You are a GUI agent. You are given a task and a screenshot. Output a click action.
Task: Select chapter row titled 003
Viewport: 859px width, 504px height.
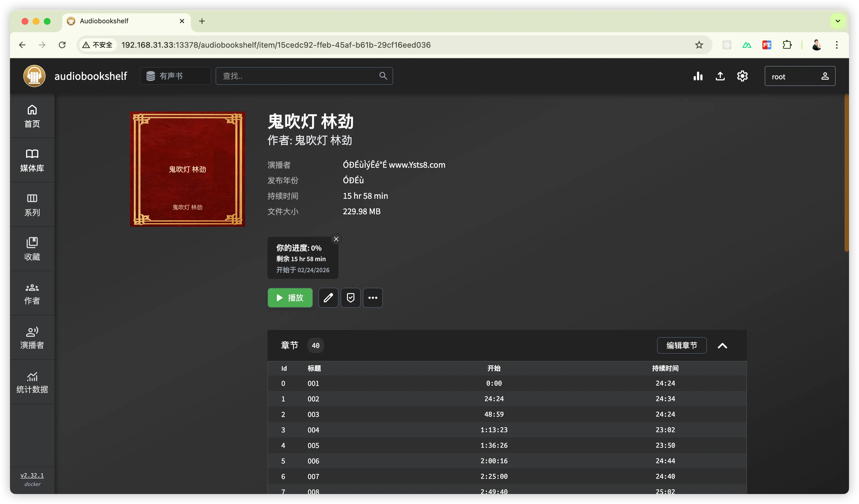[507, 414]
